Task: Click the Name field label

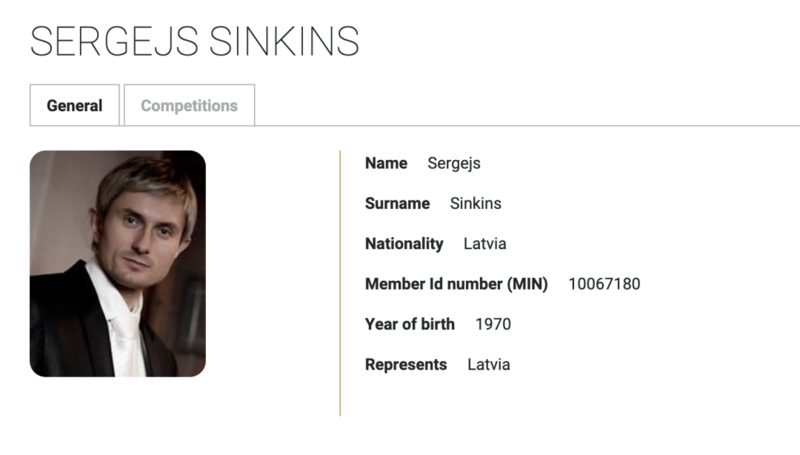Action: click(x=386, y=163)
